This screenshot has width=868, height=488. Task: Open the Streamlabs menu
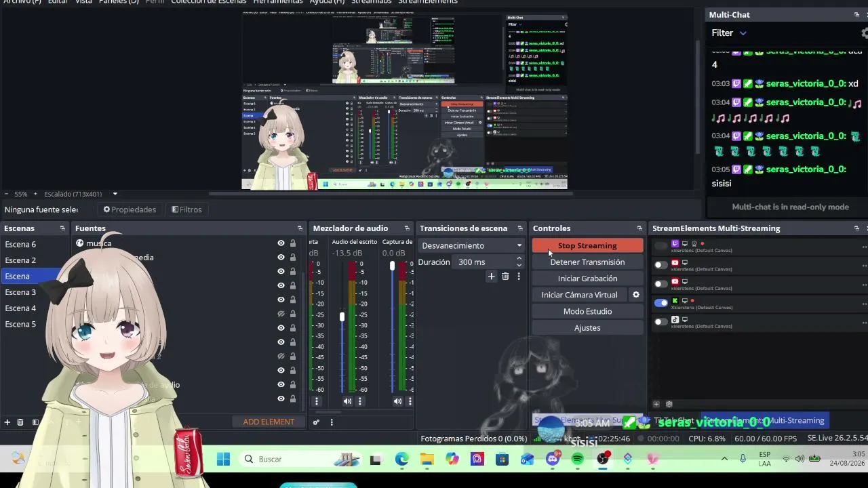pos(371,2)
